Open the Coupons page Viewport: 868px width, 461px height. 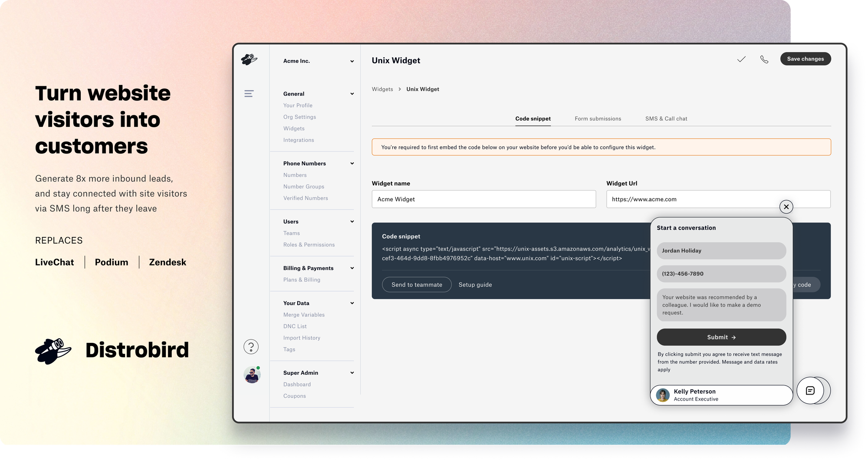click(294, 396)
